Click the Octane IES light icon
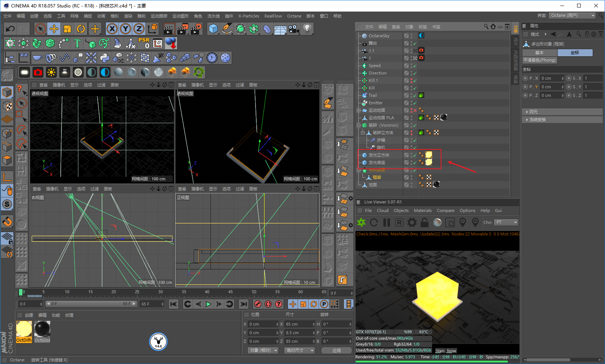 (x=65, y=72)
